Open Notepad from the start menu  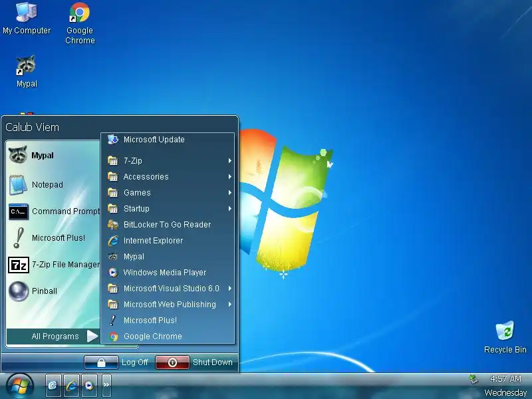click(53, 185)
